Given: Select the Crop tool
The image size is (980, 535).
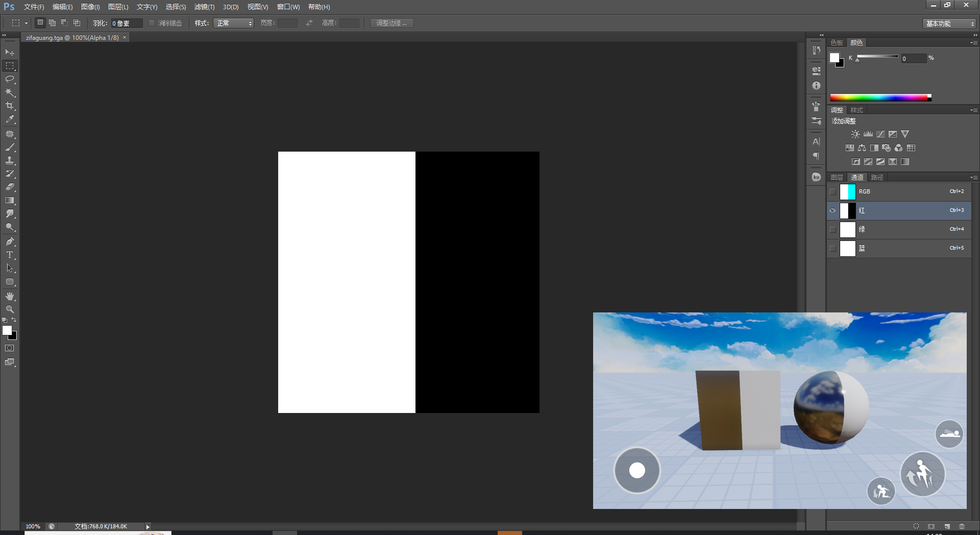Looking at the screenshot, I should point(10,106).
